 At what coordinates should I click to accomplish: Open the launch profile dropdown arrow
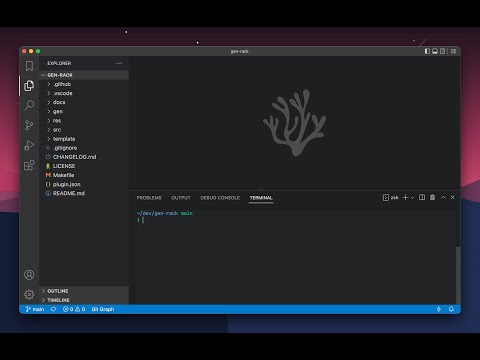coord(413,198)
